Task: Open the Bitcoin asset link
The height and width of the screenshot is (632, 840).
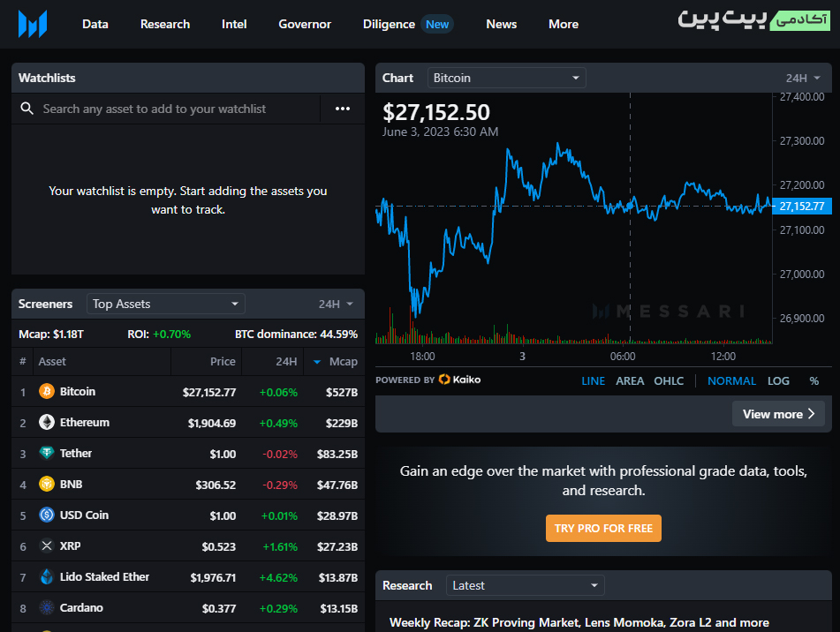Action: [x=78, y=391]
